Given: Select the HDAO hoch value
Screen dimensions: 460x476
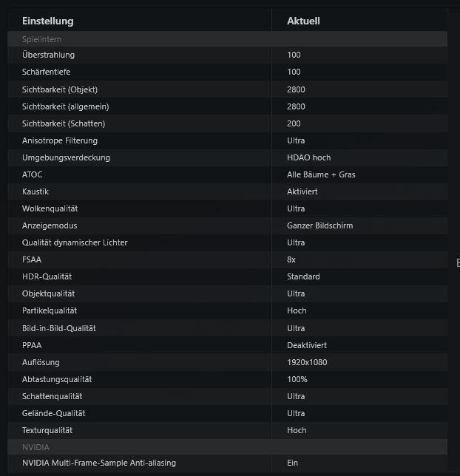Looking at the screenshot, I should click(x=308, y=157).
